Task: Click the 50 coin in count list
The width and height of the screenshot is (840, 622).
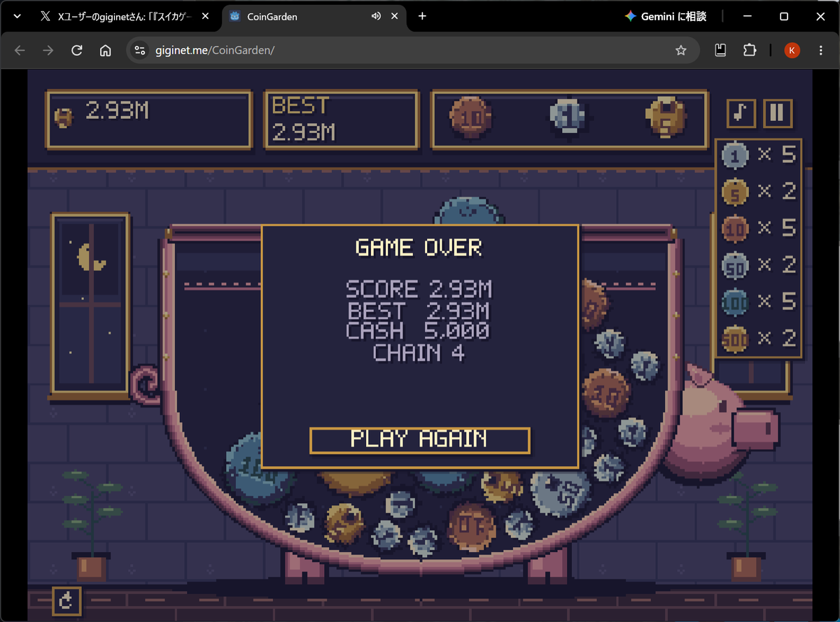Action: coord(735,265)
